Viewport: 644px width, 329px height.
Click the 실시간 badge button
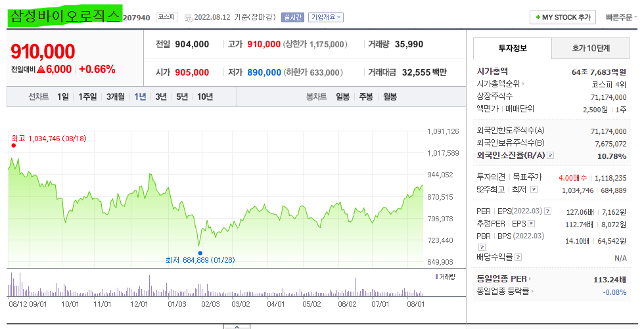coord(292,17)
